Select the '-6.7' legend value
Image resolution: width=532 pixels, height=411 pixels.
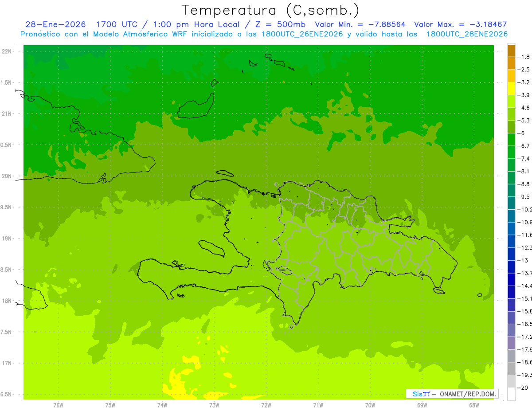coord(524,146)
